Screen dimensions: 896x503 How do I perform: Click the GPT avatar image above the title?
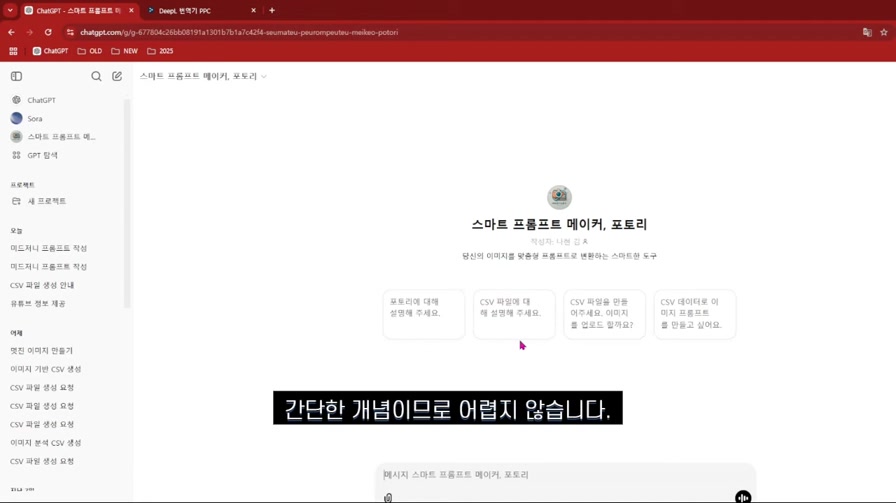559,197
